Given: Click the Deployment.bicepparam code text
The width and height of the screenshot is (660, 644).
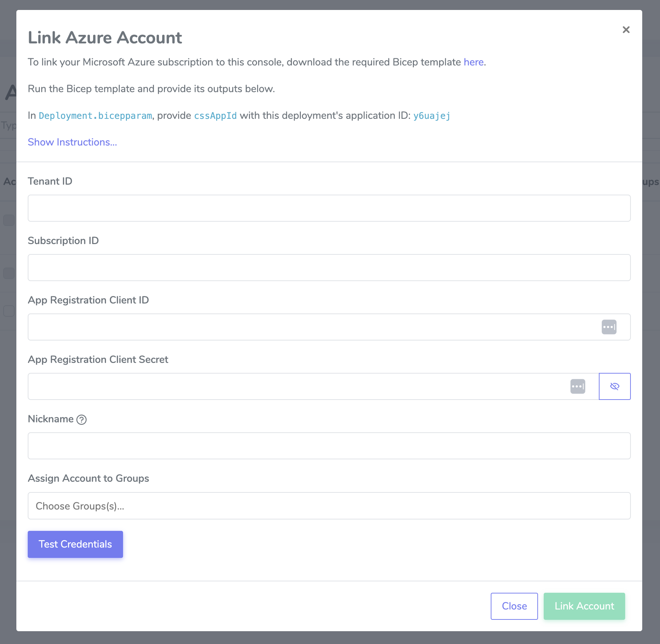Looking at the screenshot, I should coord(95,116).
